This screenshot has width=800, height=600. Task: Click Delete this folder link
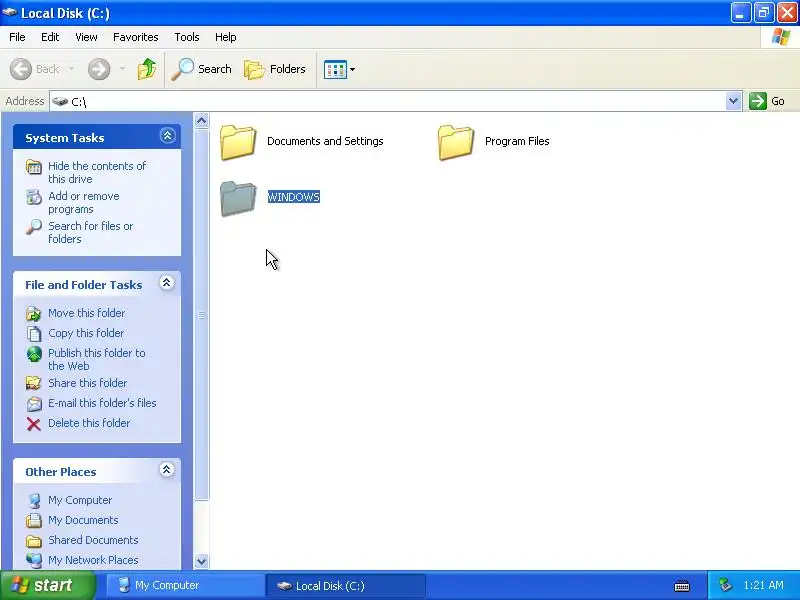(x=89, y=423)
